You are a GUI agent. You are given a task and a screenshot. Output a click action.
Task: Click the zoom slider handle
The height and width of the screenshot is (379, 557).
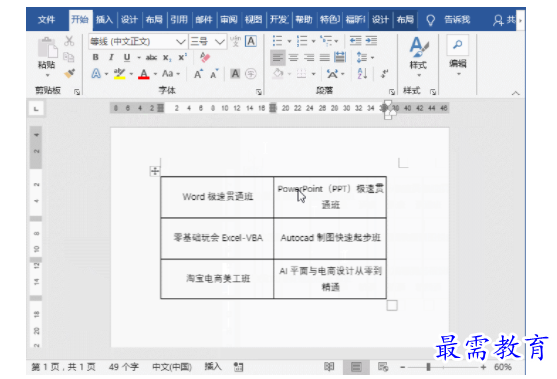tap(428, 367)
